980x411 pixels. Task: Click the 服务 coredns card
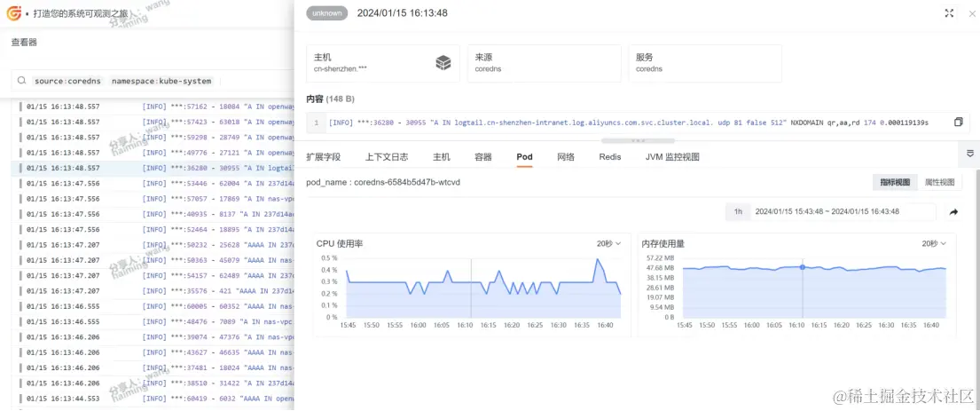point(705,63)
